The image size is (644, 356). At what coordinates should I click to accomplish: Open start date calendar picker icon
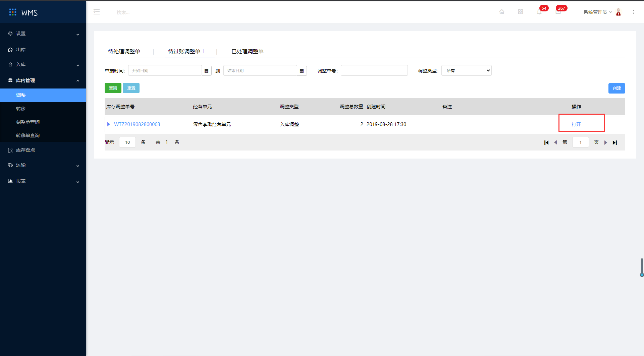tap(207, 71)
